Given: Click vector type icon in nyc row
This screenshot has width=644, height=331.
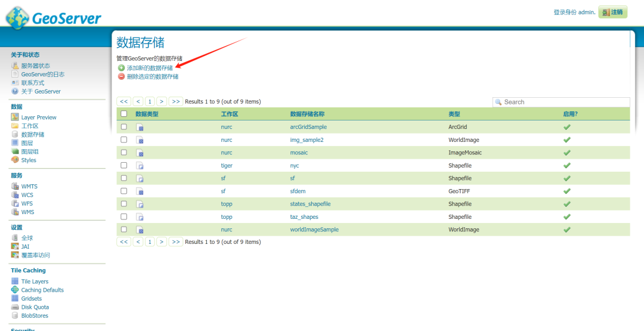Looking at the screenshot, I should (140, 166).
